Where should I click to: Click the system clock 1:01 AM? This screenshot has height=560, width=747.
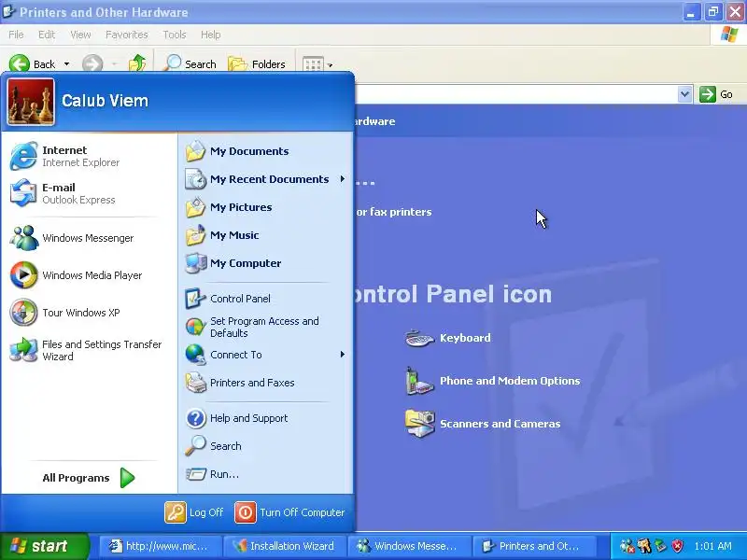[x=713, y=546]
